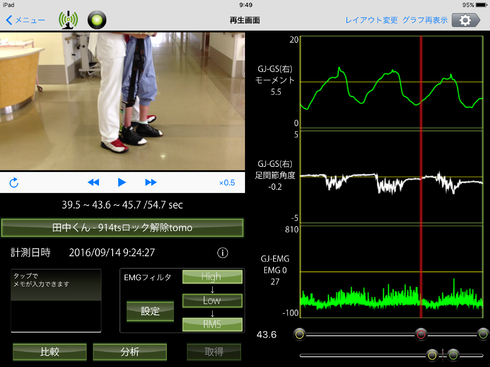The width and height of the screenshot is (490, 367).
Task: Tap the 足関節角度 ankle angle graph
Action: [x=392, y=177]
